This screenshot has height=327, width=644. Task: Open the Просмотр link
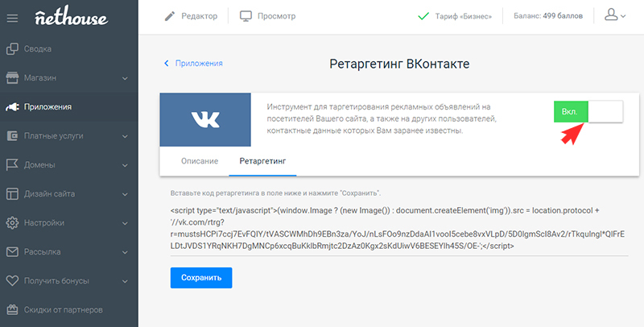tap(276, 16)
